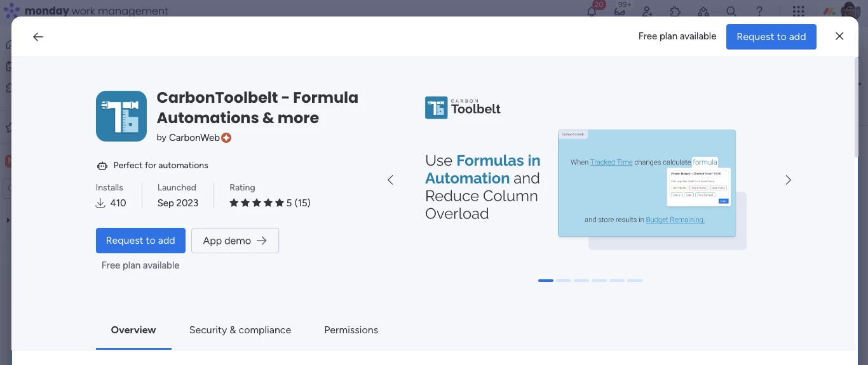The width and height of the screenshot is (868, 365).
Task: Show next carousel slide
Action: (788, 180)
